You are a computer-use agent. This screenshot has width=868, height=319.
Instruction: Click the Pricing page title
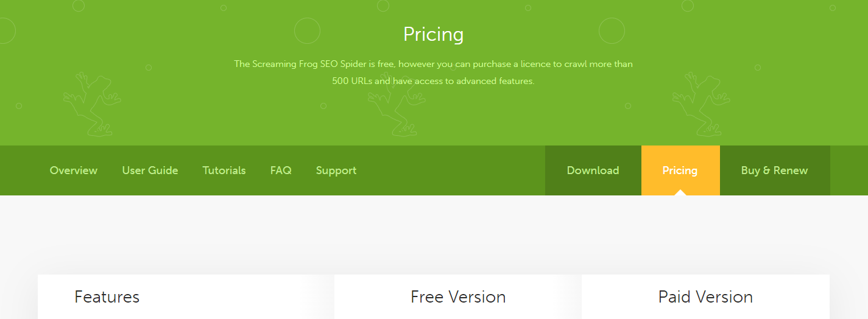[434, 34]
